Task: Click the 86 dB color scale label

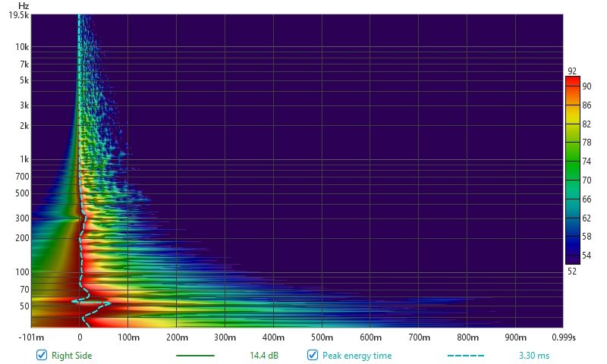Action: (x=587, y=105)
